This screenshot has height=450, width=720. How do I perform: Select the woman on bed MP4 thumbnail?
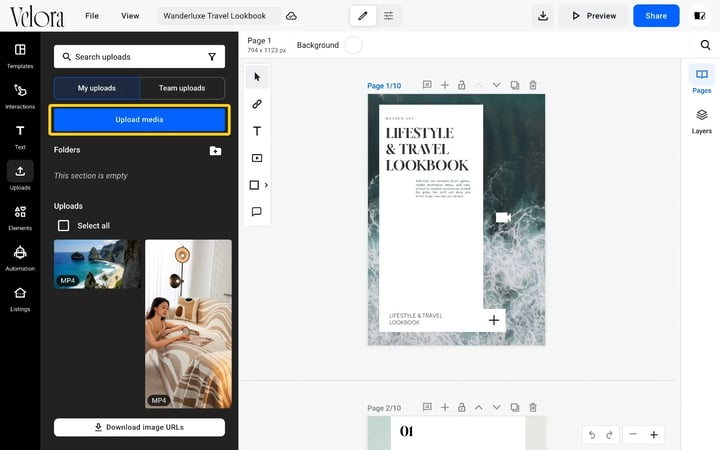coord(188,324)
